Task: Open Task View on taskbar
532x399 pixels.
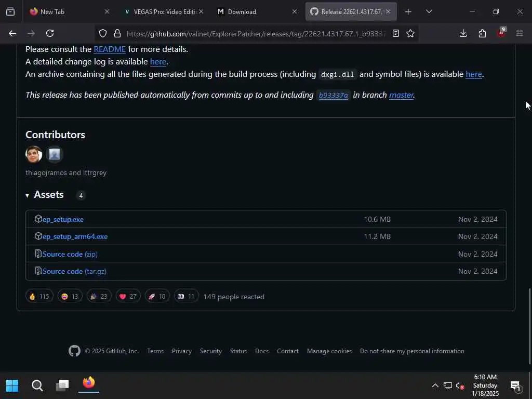Action: coord(62,385)
